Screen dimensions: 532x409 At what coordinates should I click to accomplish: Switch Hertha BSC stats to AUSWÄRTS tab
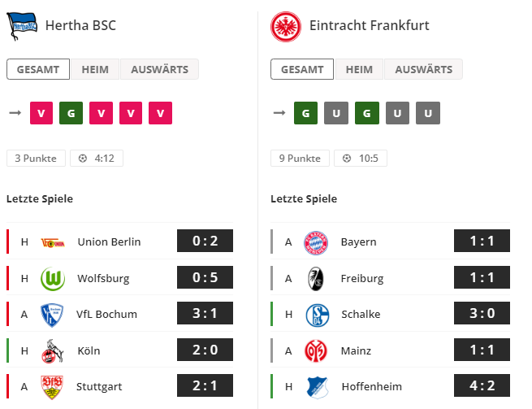[159, 69]
